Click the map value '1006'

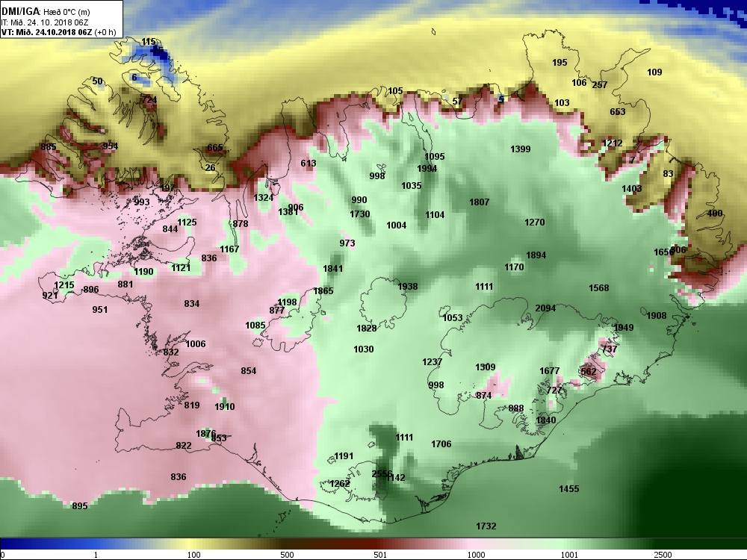[x=195, y=343]
